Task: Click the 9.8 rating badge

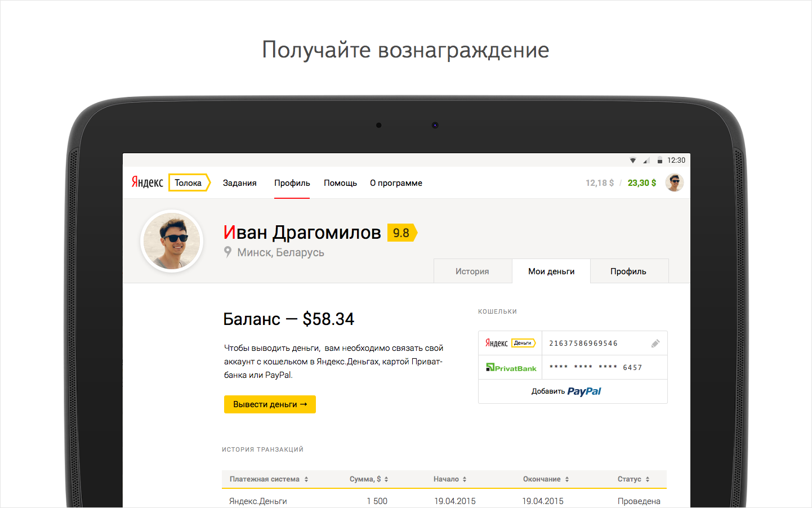Action: click(x=402, y=233)
